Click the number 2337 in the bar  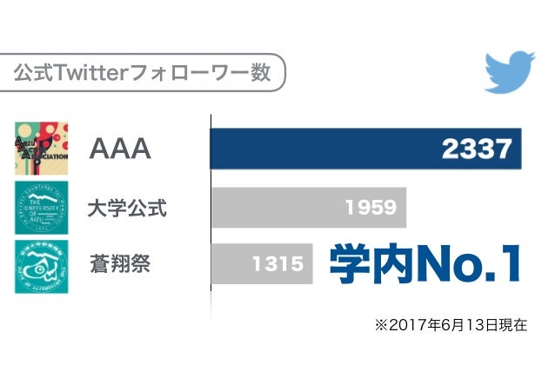pyautogui.click(x=477, y=149)
